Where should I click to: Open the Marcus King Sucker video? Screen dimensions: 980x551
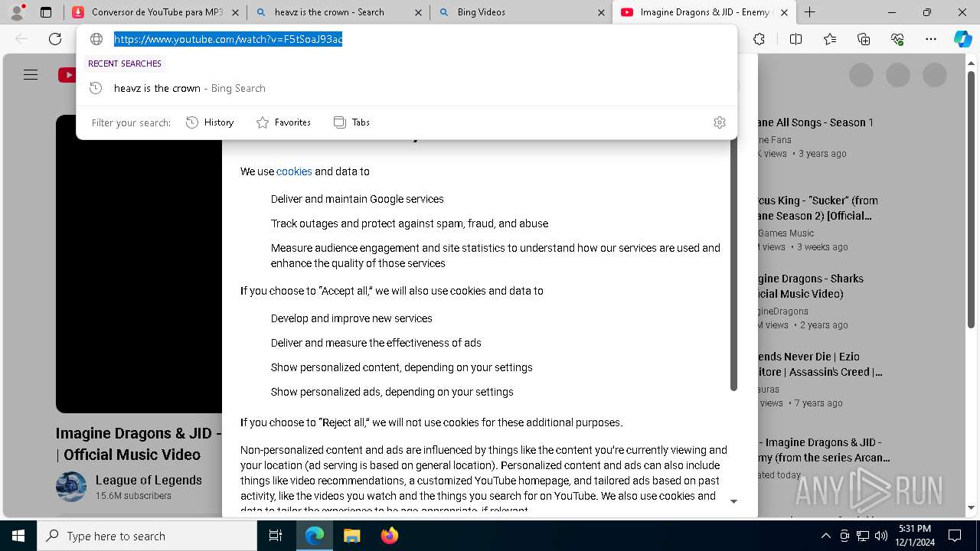click(818, 208)
